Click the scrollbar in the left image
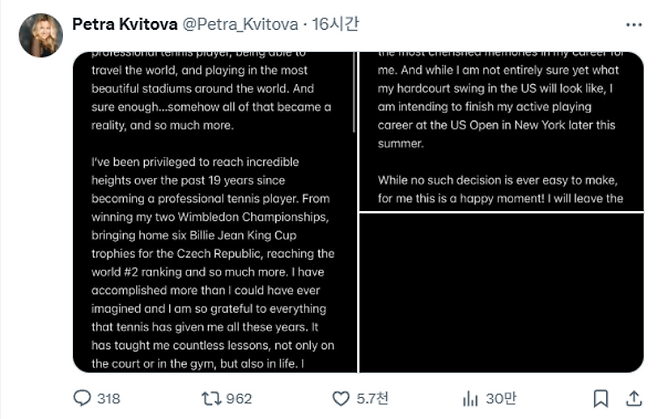 354,100
